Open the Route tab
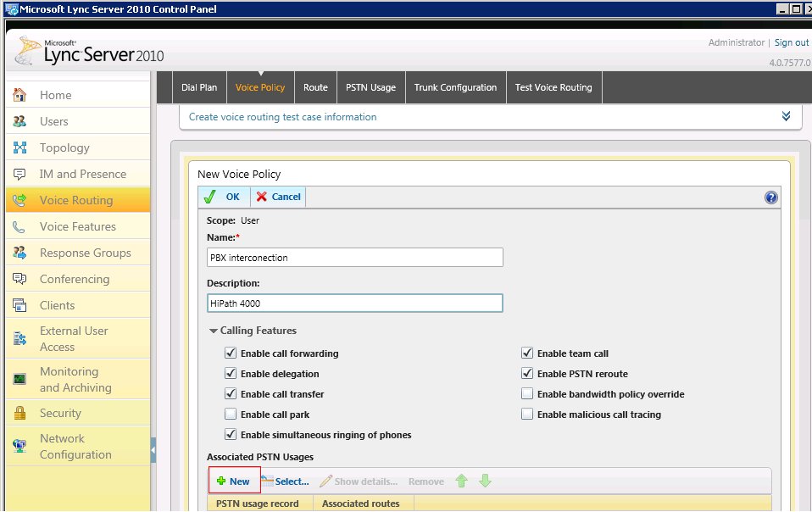This screenshot has width=812, height=512. [x=315, y=87]
